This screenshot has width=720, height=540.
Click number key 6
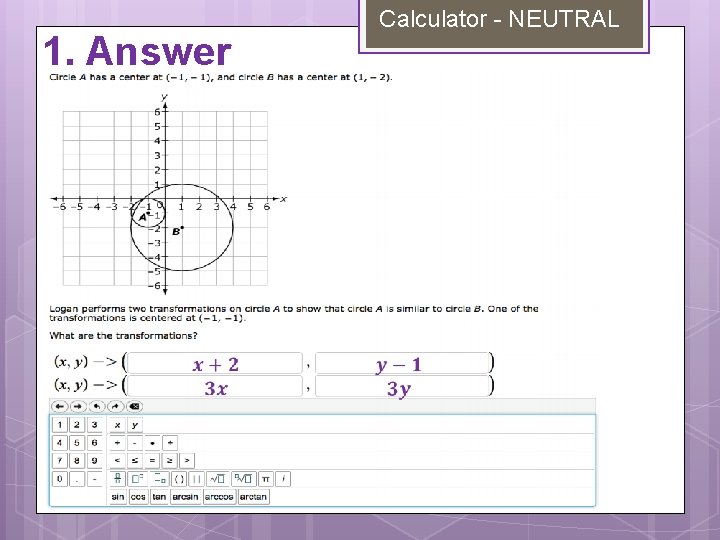click(94, 443)
